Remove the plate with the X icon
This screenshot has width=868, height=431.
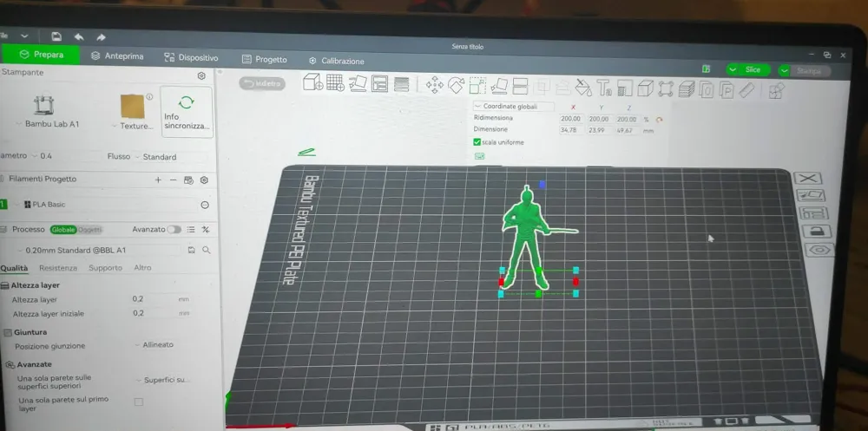click(x=807, y=178)
